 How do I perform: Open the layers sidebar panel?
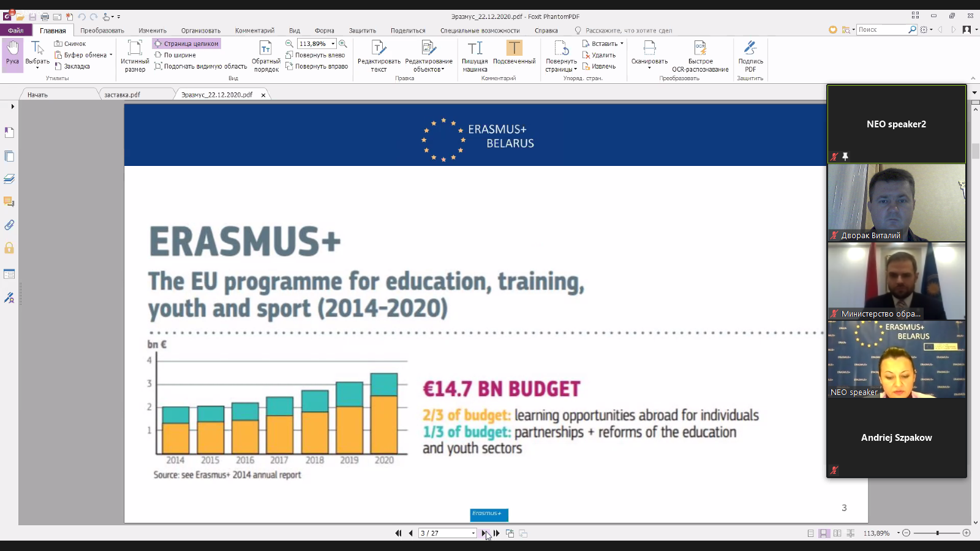(9, 179)
